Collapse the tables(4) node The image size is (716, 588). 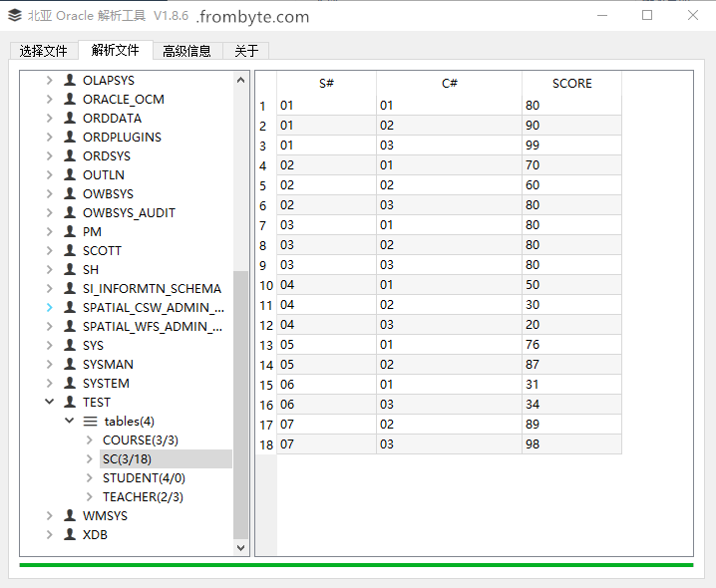point(70,421)
